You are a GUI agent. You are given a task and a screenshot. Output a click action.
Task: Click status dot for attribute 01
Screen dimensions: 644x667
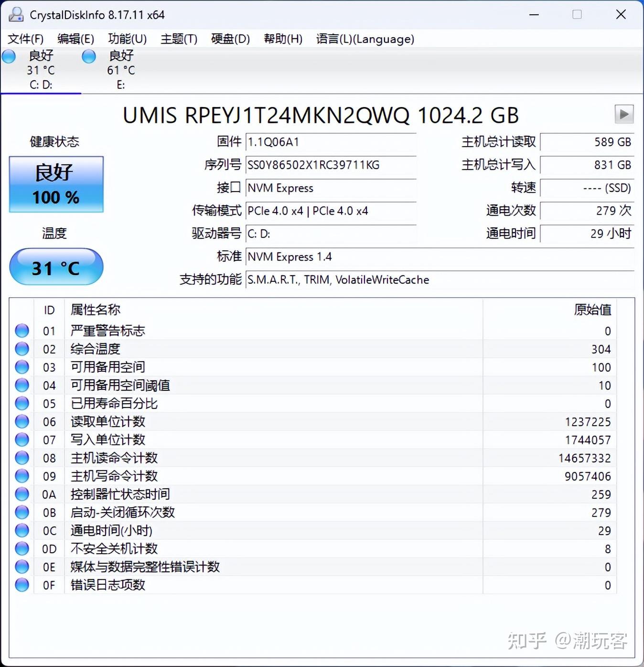(x=22, y=331)
